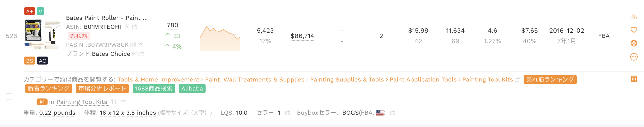Image resolution: width=644 pixels, height=127 pixels.
Task: Open ASIN B01MRTEOHI in new window
Action: [135, 27]
